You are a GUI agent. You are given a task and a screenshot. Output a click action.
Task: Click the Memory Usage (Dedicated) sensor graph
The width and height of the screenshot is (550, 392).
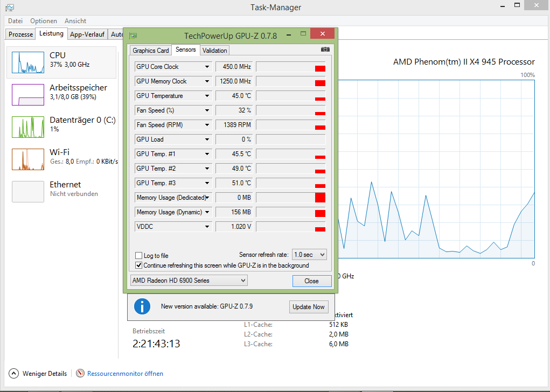pyautogui.click(x=291, y=198)
